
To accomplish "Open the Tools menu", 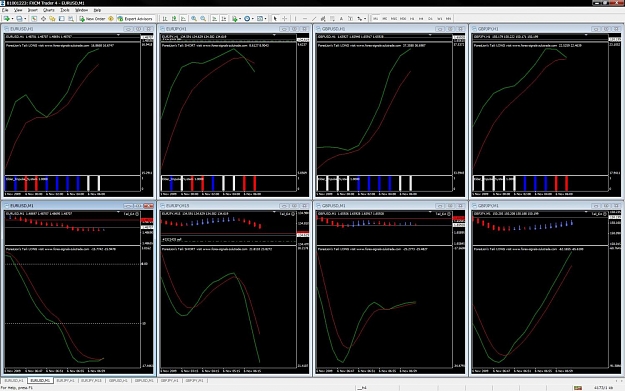I will 65,10.
